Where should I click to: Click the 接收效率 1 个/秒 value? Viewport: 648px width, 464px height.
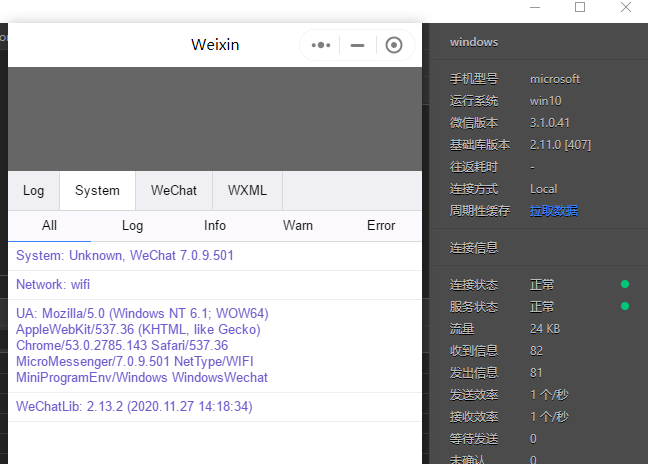549,416
